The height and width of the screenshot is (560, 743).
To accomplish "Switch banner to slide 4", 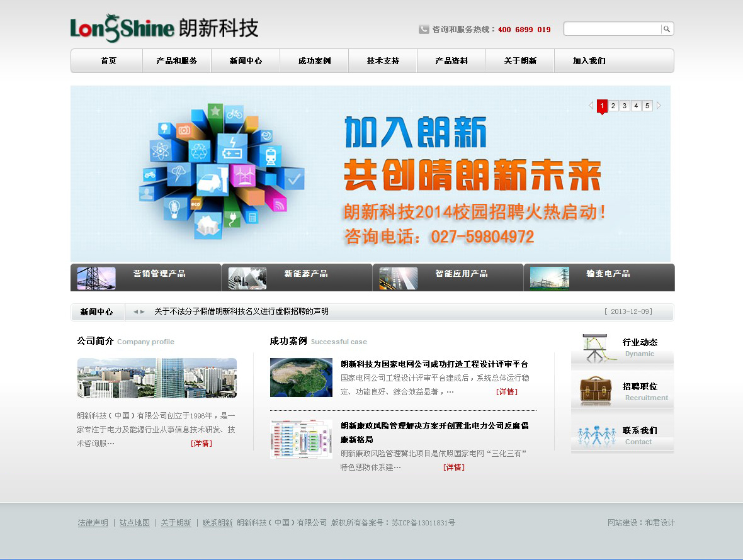I will tap(636, 106).
